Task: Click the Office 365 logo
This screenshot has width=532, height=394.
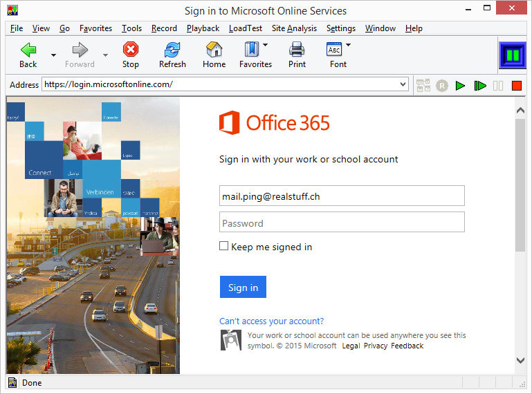Action: [274, 122]
